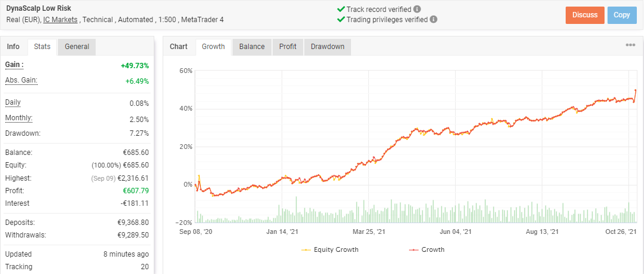
Task: Select the Stats tab
Action: pyautogui.click(x=42, y=47)
